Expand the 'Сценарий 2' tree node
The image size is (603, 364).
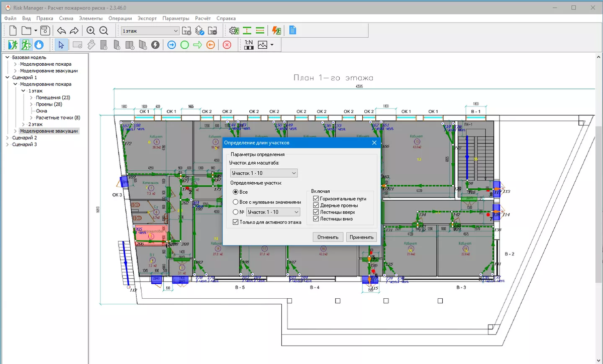pos(8,138)
